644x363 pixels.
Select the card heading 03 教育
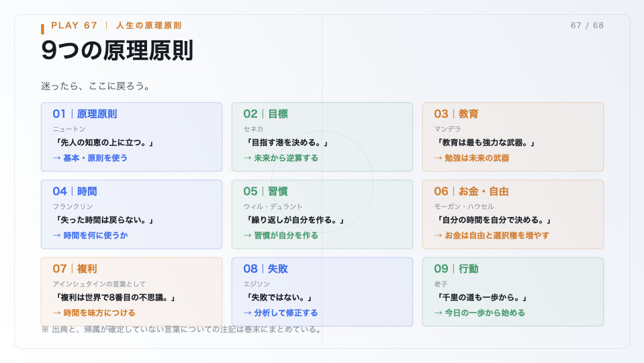[x=456, y=114]
